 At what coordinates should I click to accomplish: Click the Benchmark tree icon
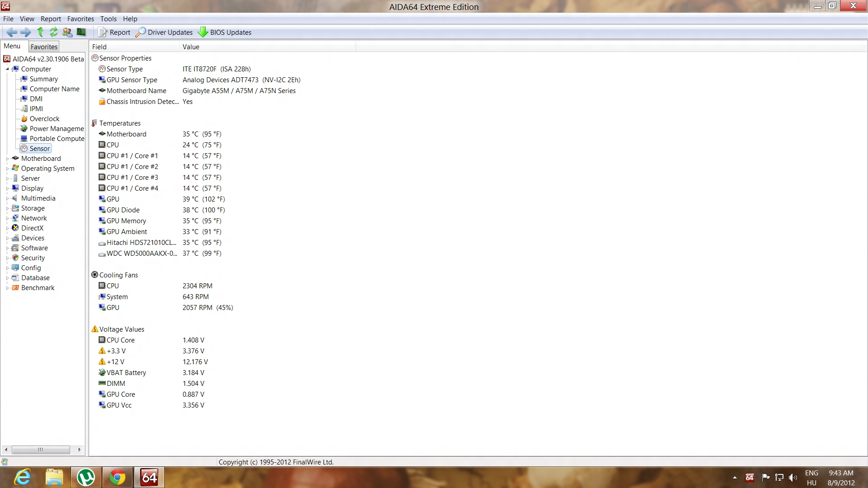pos(15,288)
